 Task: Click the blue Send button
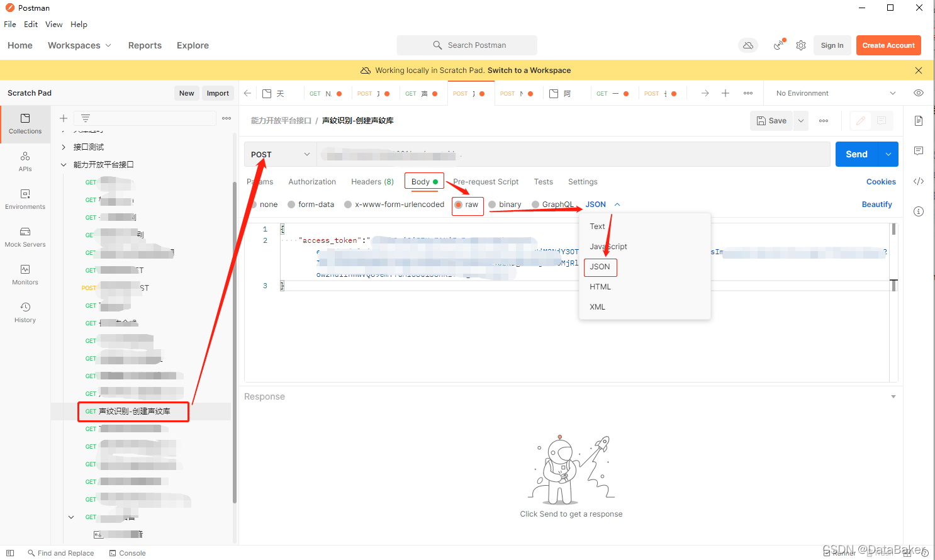pos(857,154)
